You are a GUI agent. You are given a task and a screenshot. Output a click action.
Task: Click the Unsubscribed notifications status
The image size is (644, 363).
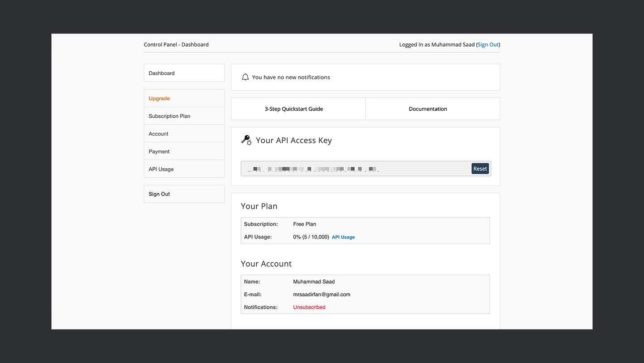point(309,307)
